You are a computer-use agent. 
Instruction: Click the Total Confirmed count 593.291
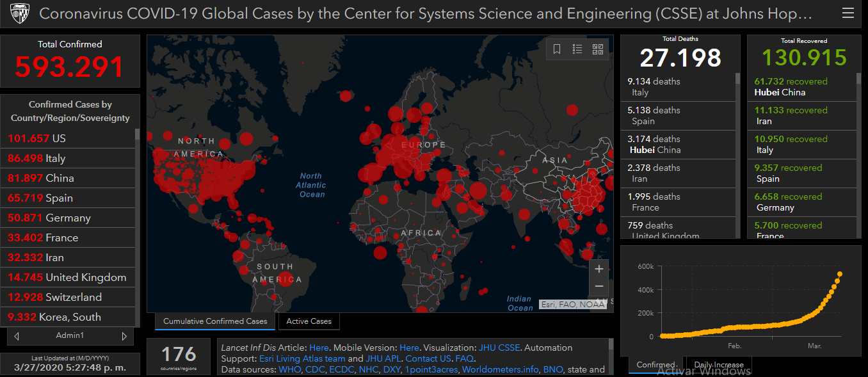(x=69, y=67)
